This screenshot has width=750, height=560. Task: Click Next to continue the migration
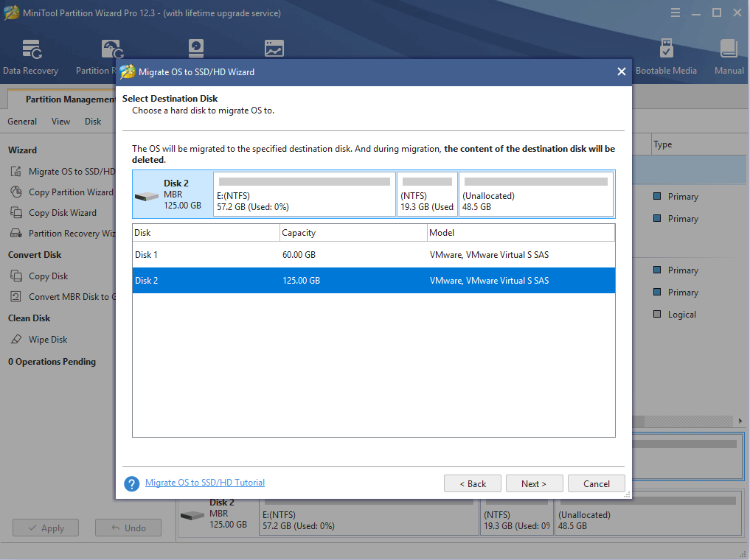tap(534, 483)
